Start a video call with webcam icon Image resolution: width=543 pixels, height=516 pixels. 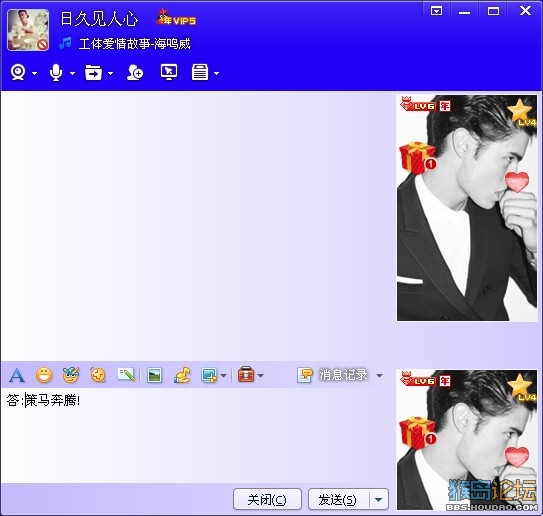pyautogui.click(x=18, y=72)
